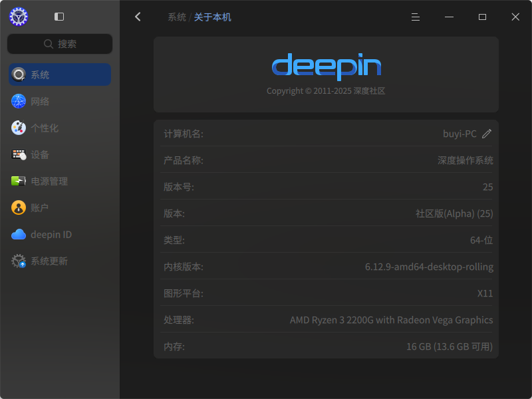Click the copyright 2011-2025 text
Viewport: 532px width, 399px height.
(326, 91)
